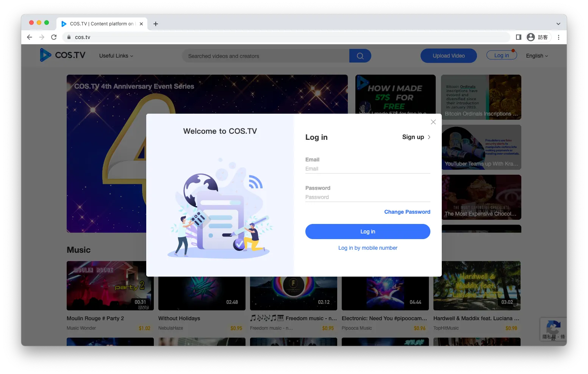Click the search magnifier button
The image size is (588, 374).
pyautogui.click(x=360, y=56)
